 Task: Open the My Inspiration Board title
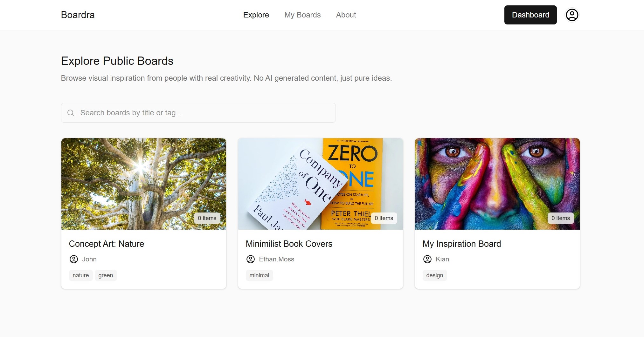(x=462, y=244)
